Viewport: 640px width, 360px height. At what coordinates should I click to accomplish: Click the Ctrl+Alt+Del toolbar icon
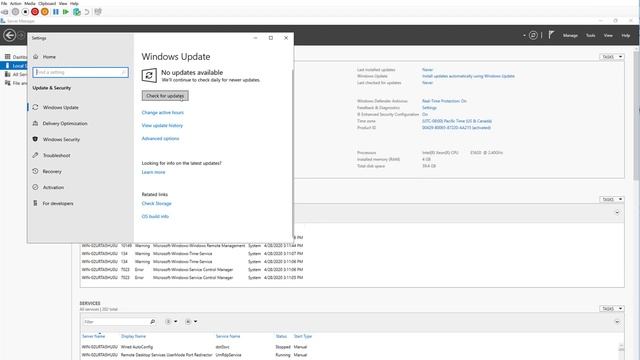point(4,12)
